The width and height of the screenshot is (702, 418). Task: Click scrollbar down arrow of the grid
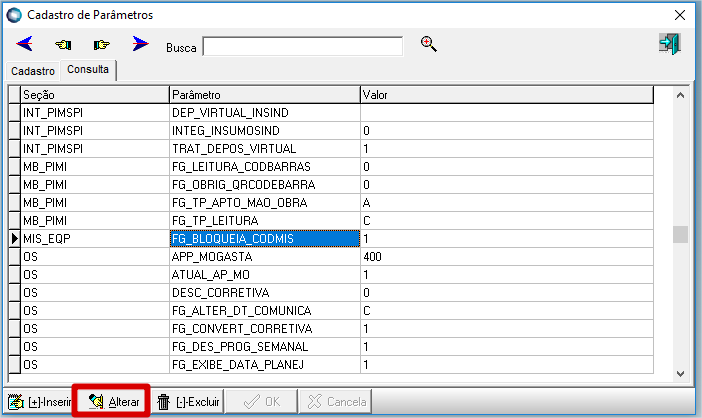[681, 374]
